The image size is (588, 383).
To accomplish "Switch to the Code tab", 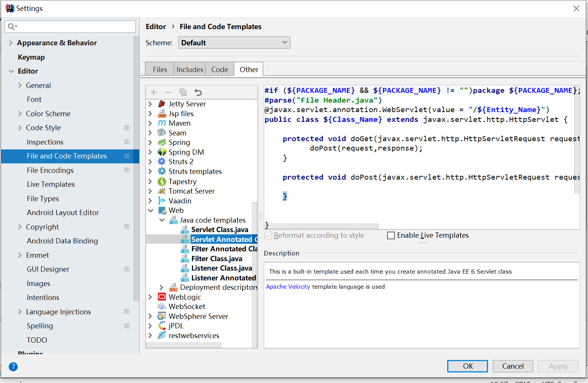I will tap(220, 69).
